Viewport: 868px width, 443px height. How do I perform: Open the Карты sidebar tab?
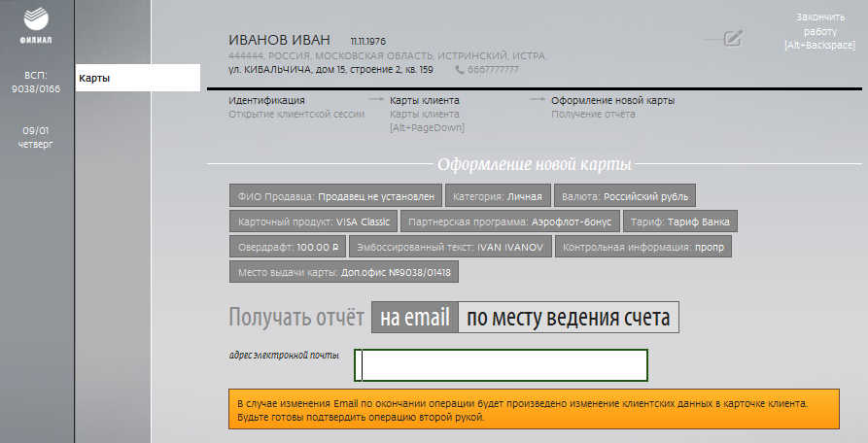click(137, 78)
